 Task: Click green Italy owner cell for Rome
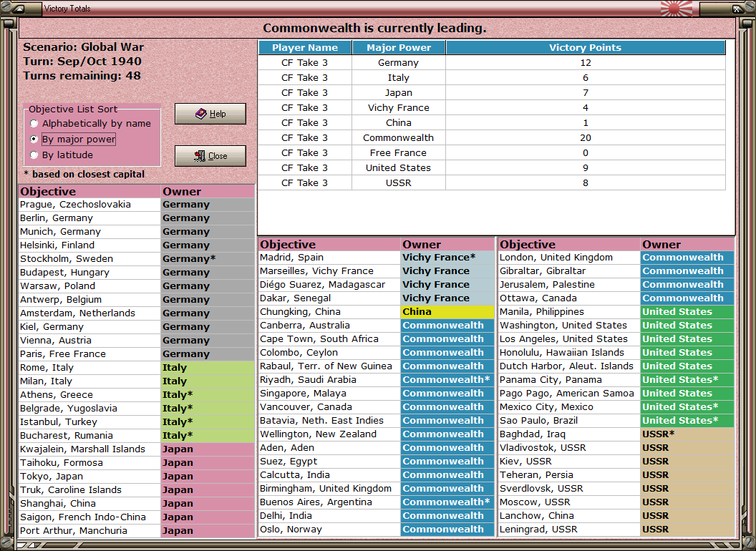(208, 367)
